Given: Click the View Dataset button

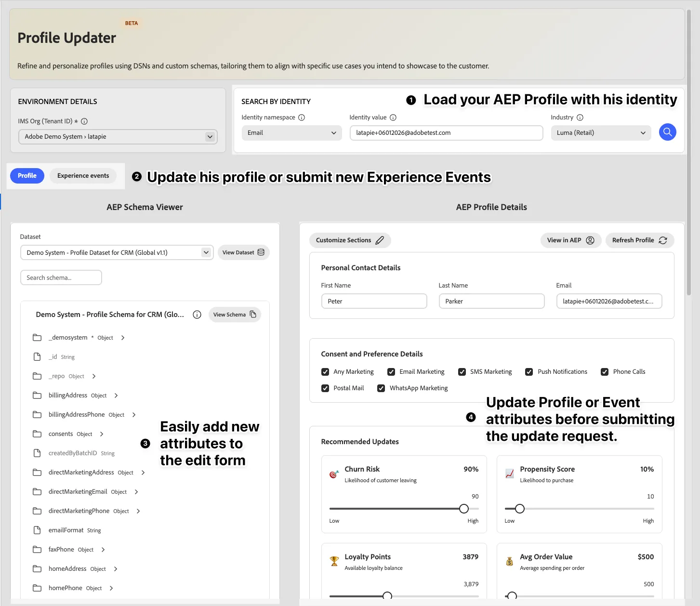Looking at the screenshot, I should (243, 252).
